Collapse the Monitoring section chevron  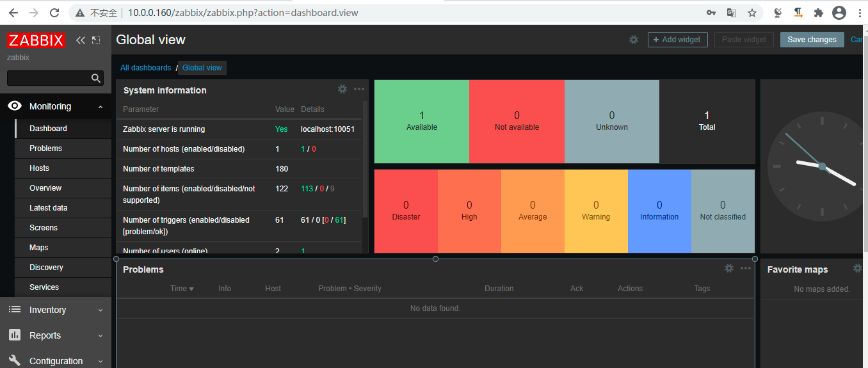tap(100, 107)
